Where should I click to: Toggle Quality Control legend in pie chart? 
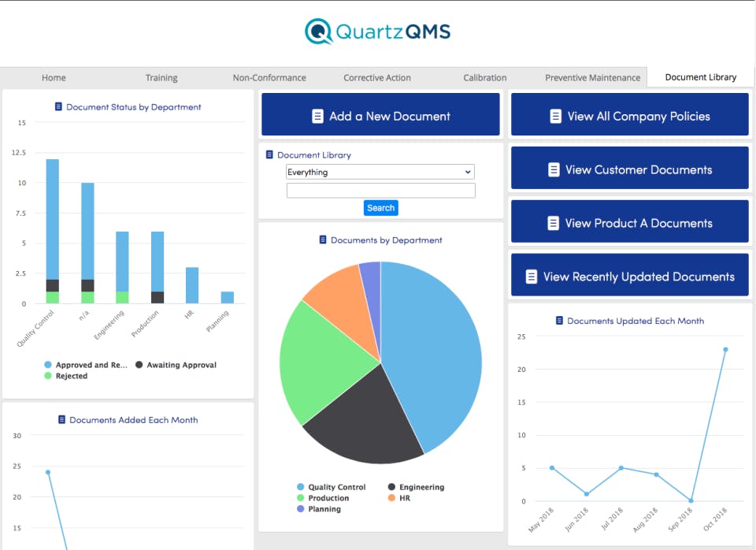(x=332, y=487)
